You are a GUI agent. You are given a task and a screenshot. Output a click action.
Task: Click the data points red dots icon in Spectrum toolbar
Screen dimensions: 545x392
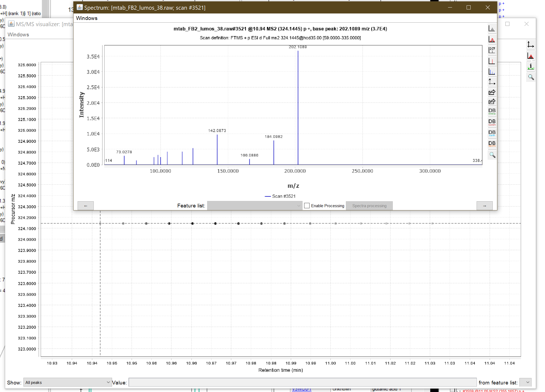(x=492, y=40)
